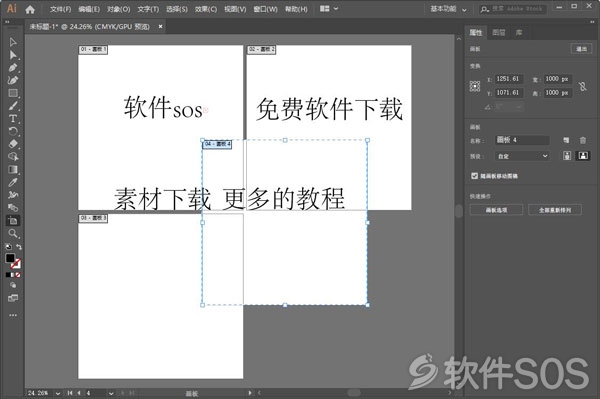Open the Effect (C) menu
The image size is (600, 399).
[x=205, y=9]
